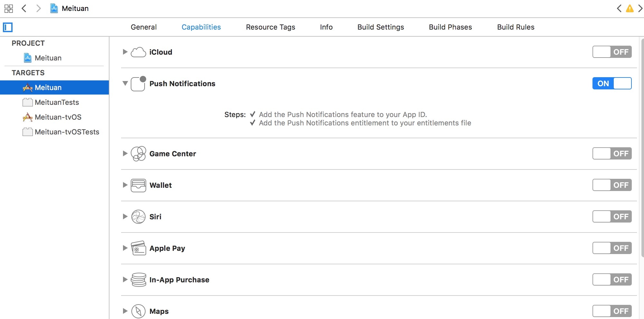This screenshot has width=644, height=319.
Task: Select the MeituanTests target
Action: click(x=57, y=102)
